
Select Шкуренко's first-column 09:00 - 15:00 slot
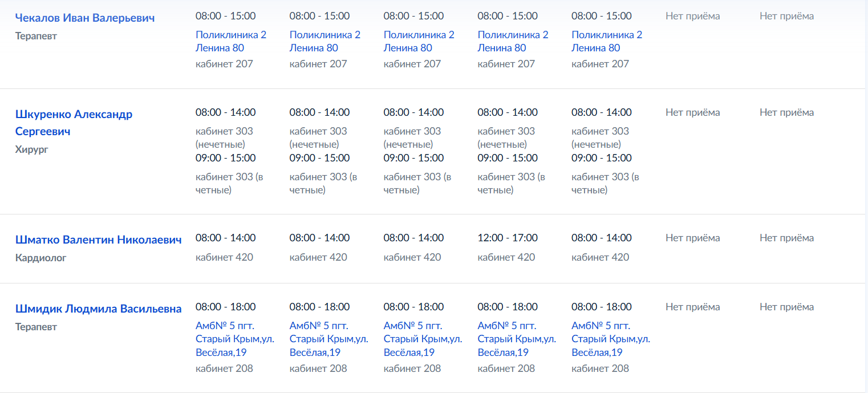[226, 158]
